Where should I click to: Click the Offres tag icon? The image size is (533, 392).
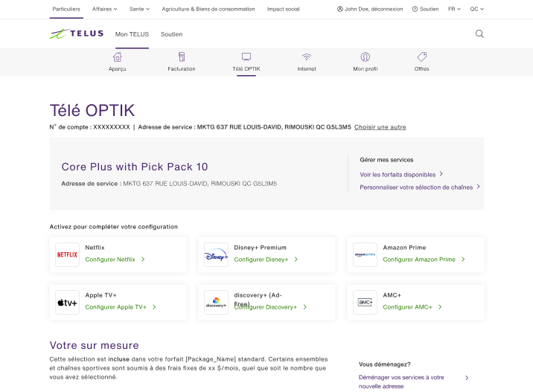[422, 57]
